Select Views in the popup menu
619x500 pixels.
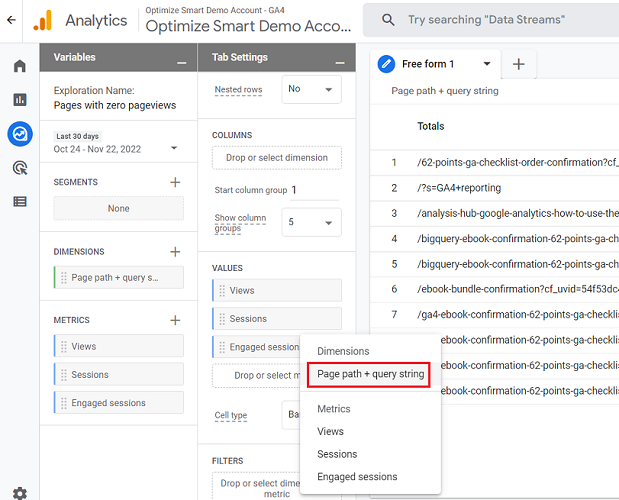click(330, 431)
